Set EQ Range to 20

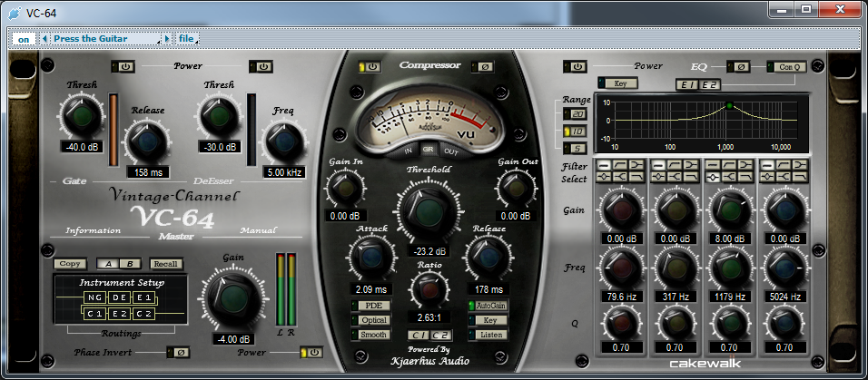coord(575,114)
